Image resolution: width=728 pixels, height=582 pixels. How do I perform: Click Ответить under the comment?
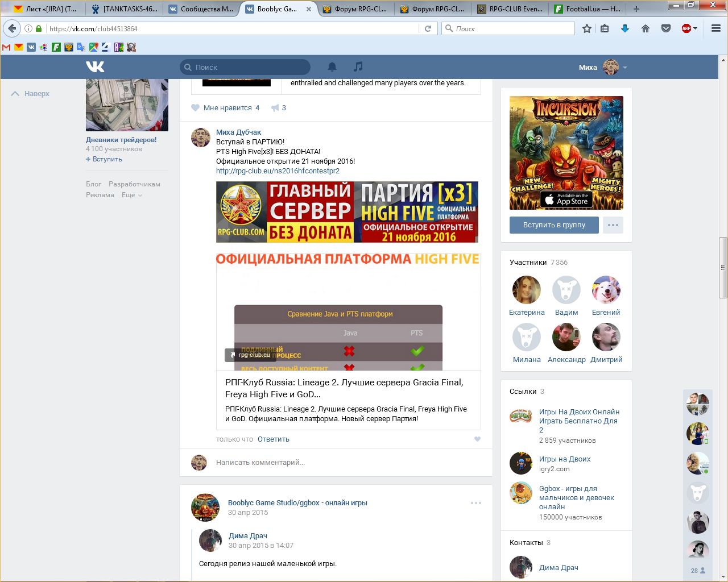[274, 439]
